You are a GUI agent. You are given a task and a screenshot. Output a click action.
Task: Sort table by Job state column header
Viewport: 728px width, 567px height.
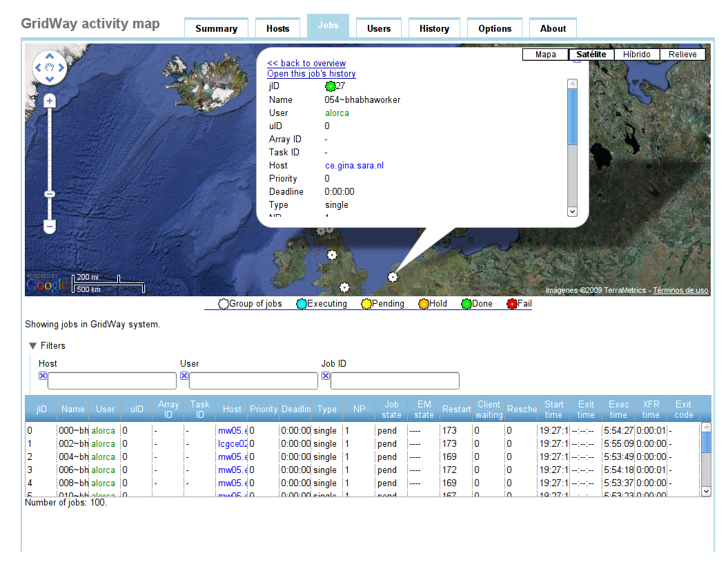coord(391,409)
